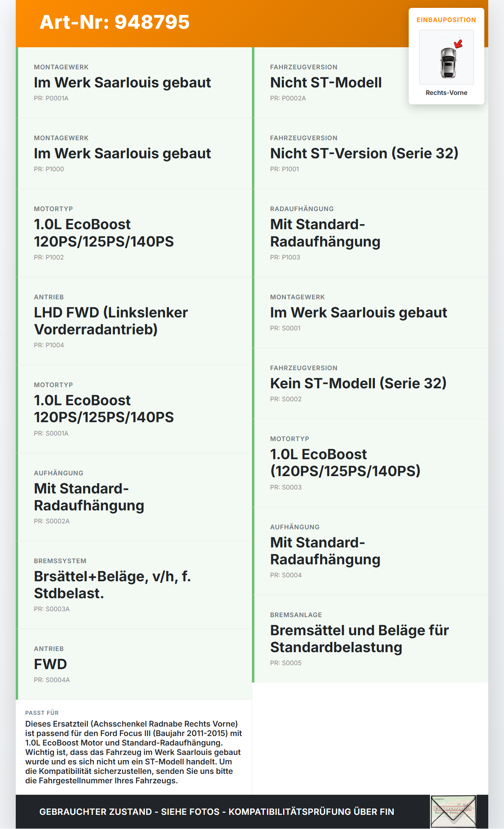Select the Kein ST-Modell (Serie 32) card
Screen dimensions: 504x829
[x=370, y=384]
